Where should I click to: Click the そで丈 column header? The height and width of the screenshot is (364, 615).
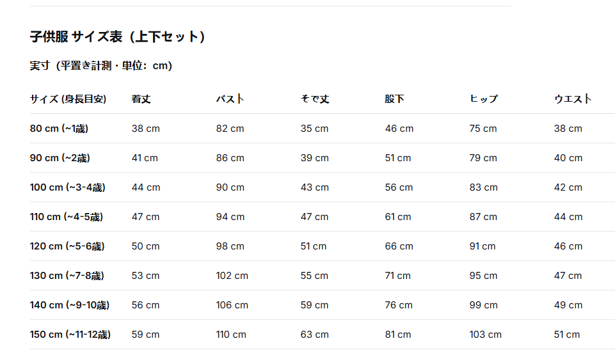pos(315,99)
